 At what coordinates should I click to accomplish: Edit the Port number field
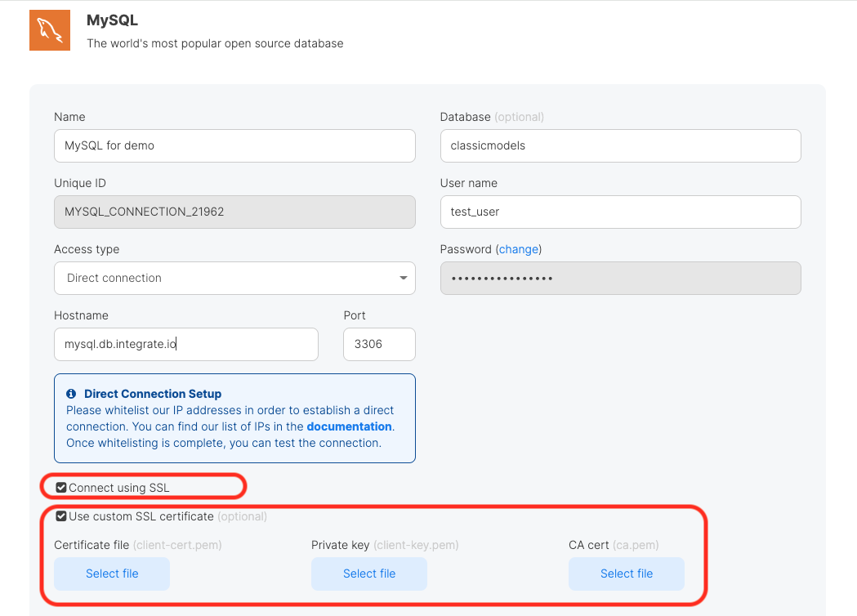click(379, 344)
